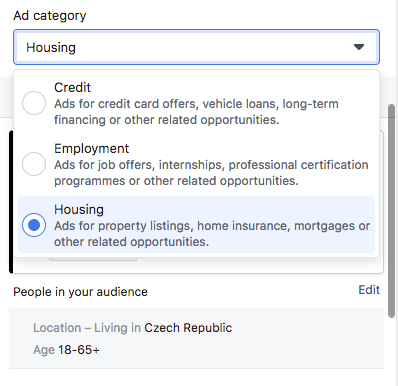The width and height of the screenshot is (398, 386).
Task: Click the credit card offers description text
Action: pos(196,112)
